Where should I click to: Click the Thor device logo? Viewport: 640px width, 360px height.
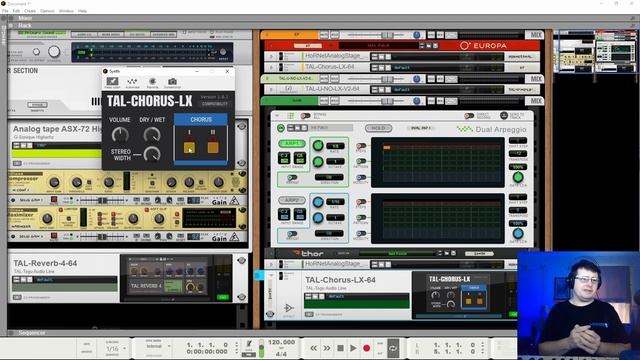click(309, 253)
